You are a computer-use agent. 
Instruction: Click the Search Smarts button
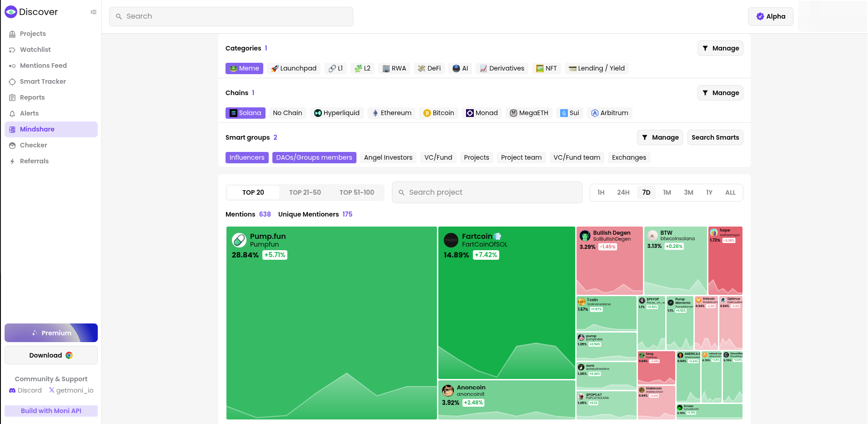tap(715, 137)
